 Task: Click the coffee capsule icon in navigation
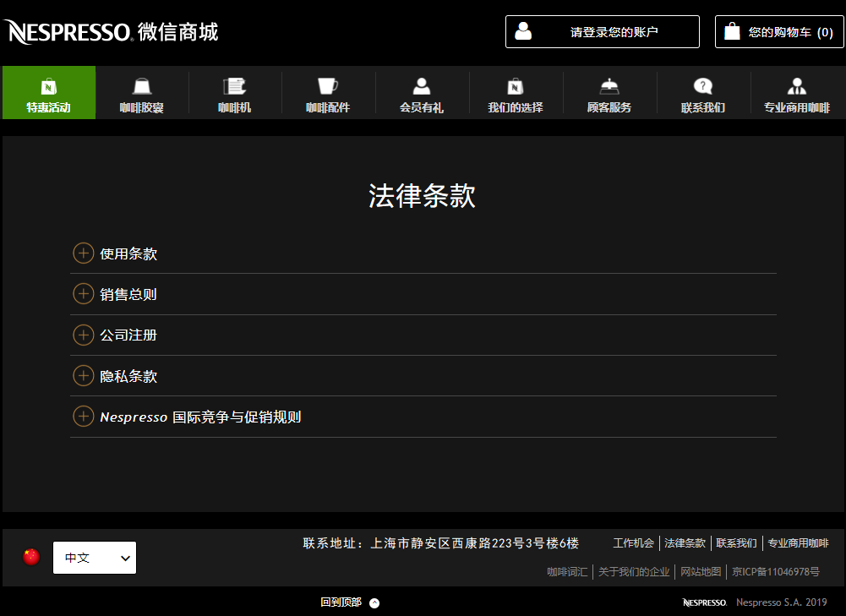pyautogui.click(x=142, y=86)
